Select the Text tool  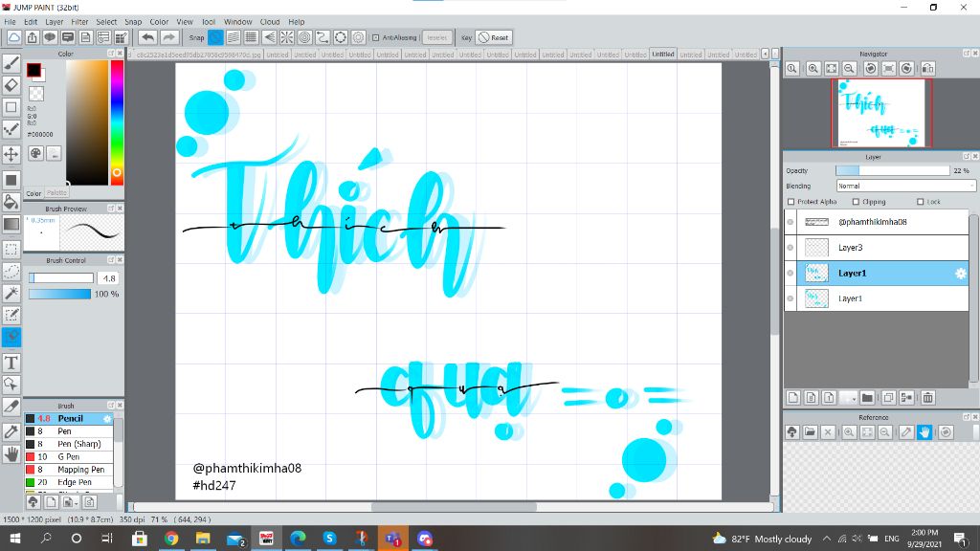[x=11, y=363]
